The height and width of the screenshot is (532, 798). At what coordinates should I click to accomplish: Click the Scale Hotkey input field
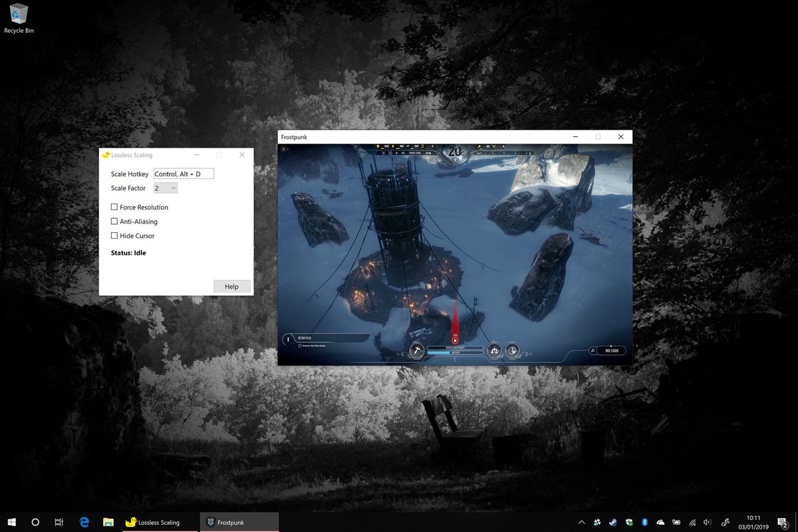tap(183, 173)
